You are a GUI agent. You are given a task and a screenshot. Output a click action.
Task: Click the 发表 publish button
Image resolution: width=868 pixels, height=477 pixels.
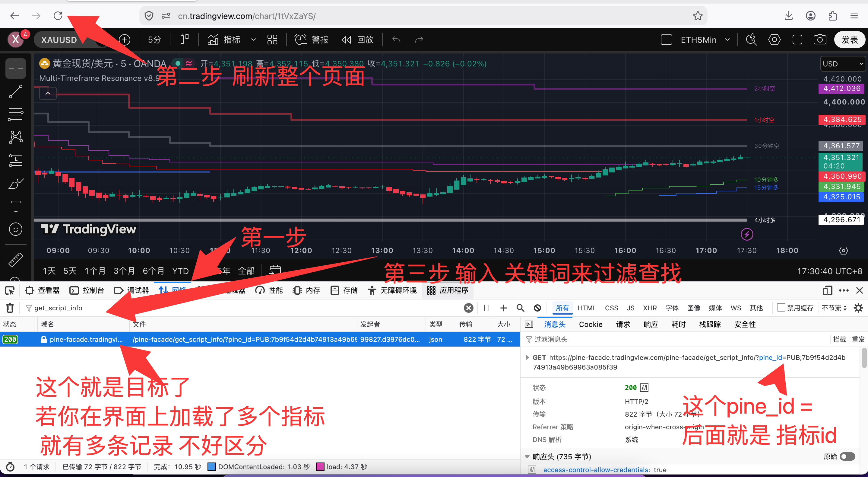pyautogui.click(x=850, y=40)
